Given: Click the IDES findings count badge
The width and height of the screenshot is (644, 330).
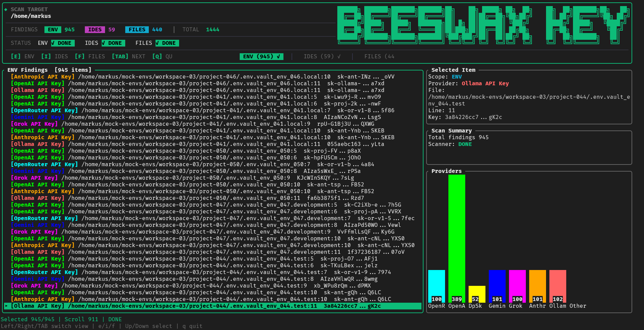Looking at the screenshot, I should coord(95,30).
